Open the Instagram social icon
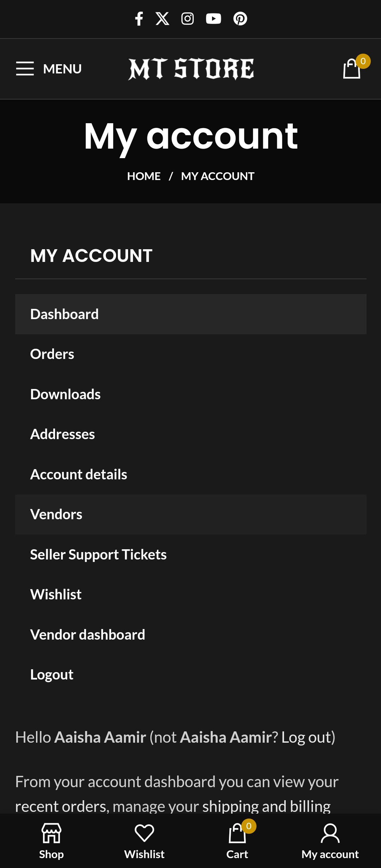 tap(187, 19)
